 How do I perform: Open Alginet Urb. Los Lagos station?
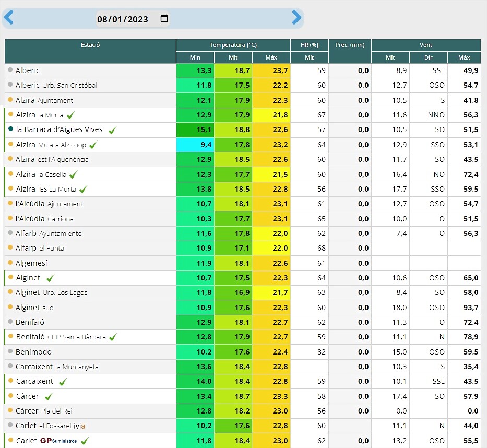[x=51, y=292]
